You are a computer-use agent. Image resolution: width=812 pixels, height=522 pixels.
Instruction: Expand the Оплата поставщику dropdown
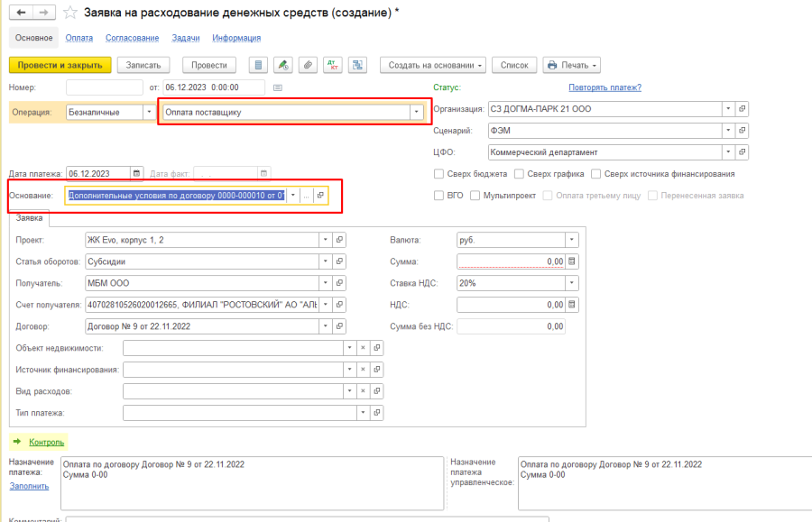point(416,113)
